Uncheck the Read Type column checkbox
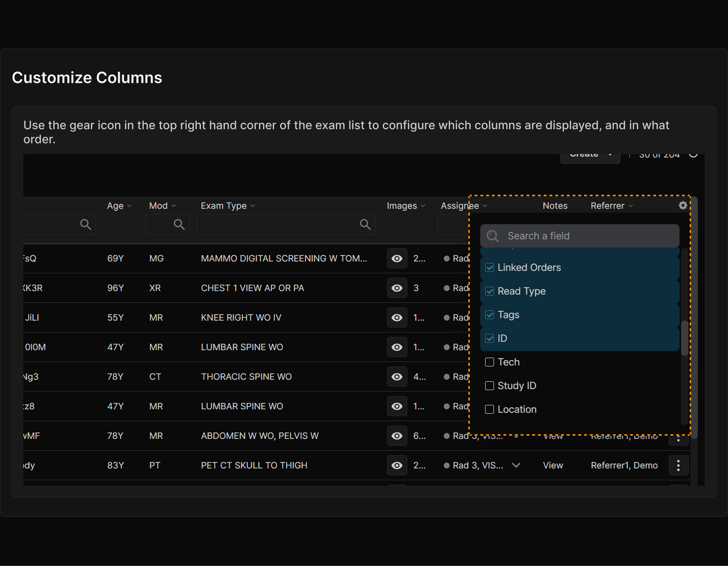 [489, 291]
